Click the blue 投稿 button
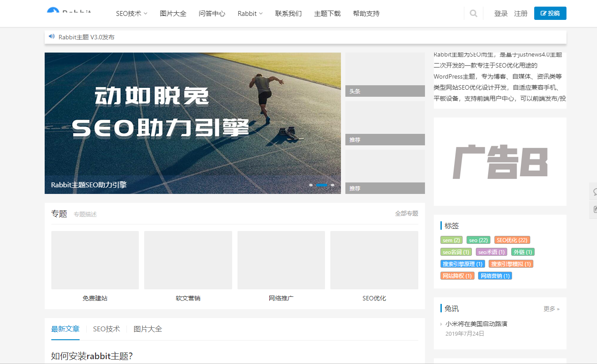This screenshot has height=364, width=597. (x=550, y=13)
